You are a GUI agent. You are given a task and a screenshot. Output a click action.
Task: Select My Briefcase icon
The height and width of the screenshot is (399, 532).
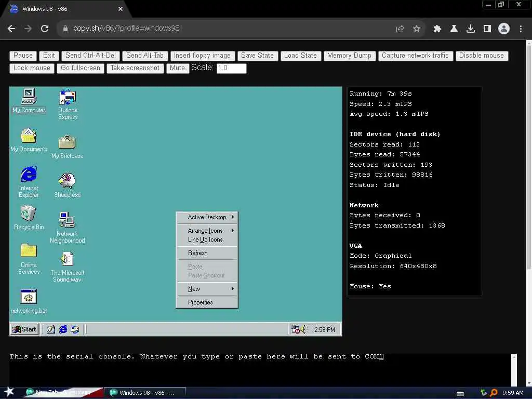click(x=67, y=147)
